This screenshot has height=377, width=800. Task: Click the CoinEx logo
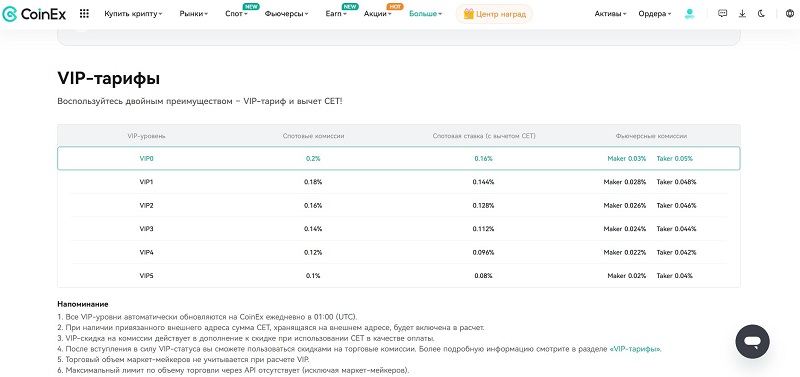(x=34, y=14)
